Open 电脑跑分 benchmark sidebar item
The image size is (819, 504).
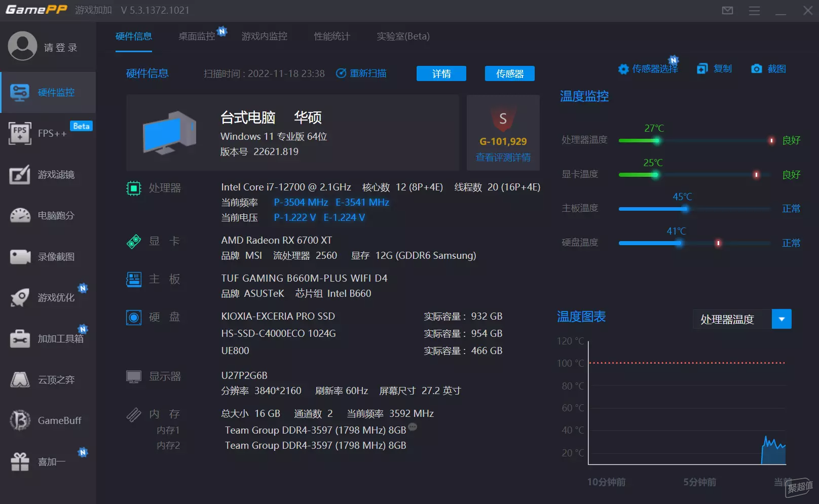(x=48, y=215)
